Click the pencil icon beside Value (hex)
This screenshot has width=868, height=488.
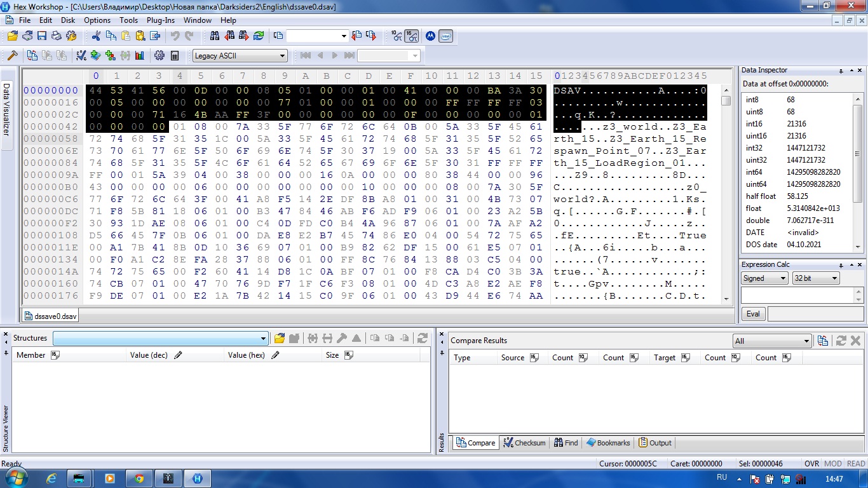(276, 355)
